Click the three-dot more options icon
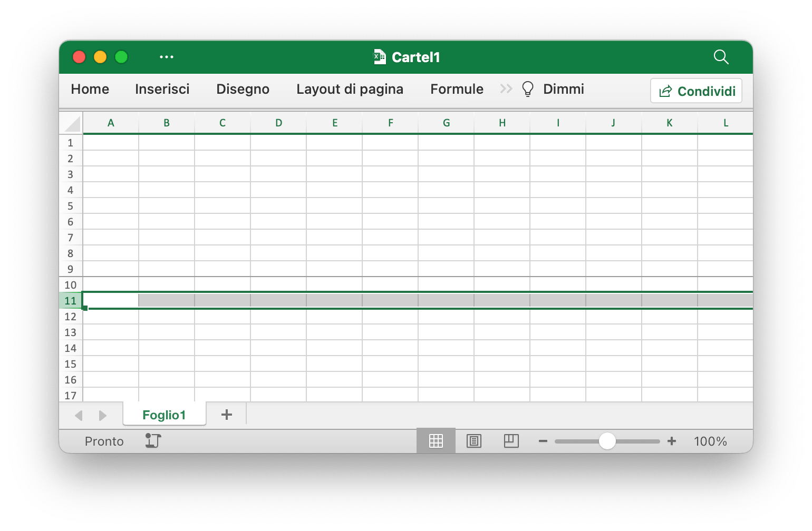 coord(167,57)
